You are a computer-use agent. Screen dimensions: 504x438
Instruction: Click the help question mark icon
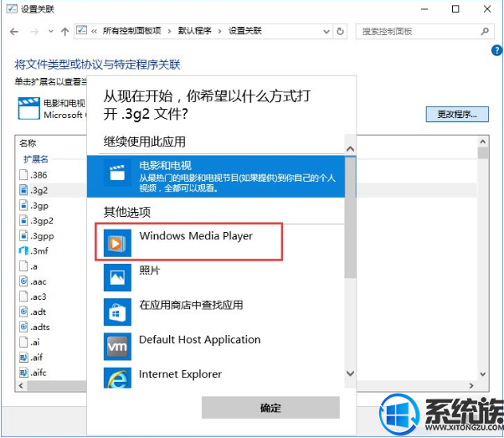pos(496,50)
